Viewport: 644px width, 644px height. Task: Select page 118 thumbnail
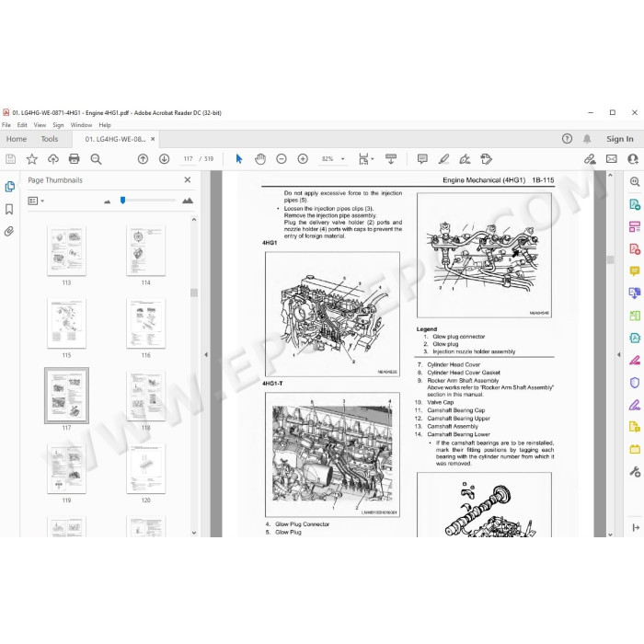click(145, 396)
